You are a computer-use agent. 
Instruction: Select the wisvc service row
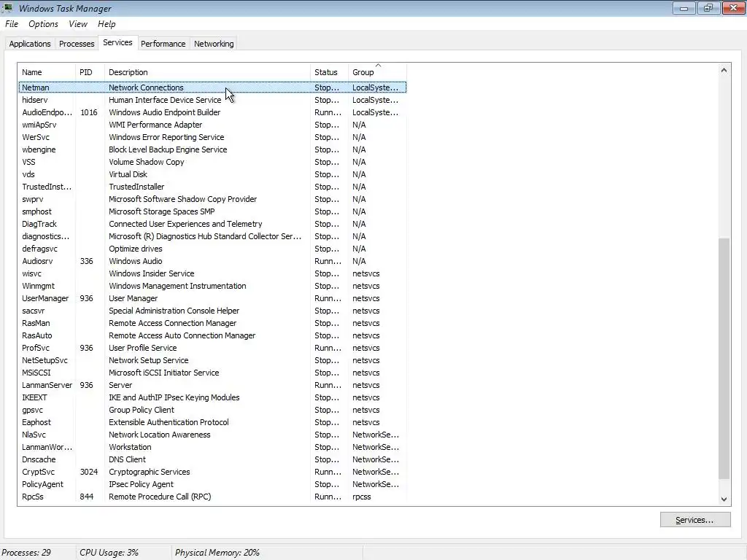(212, 273)
